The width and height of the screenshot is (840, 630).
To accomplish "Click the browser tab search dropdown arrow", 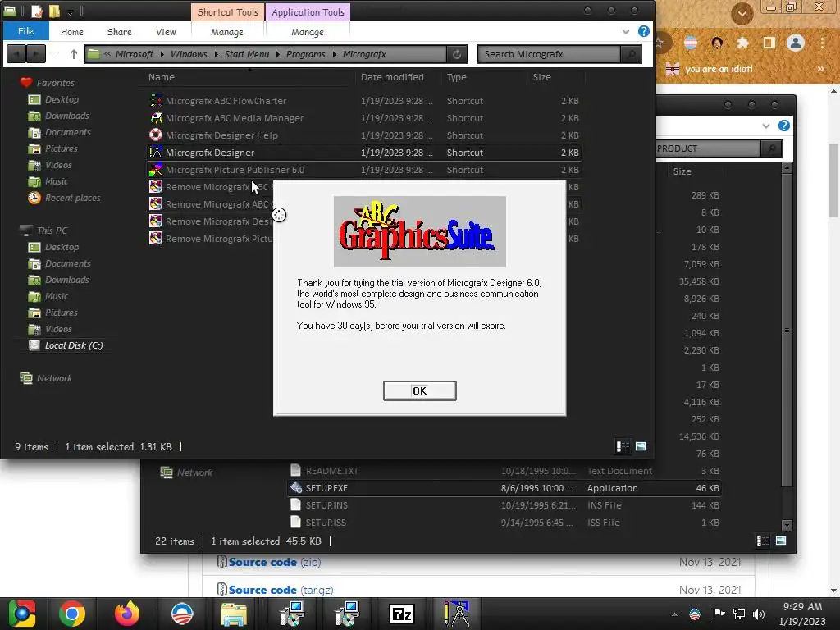I will coord(742,13).
